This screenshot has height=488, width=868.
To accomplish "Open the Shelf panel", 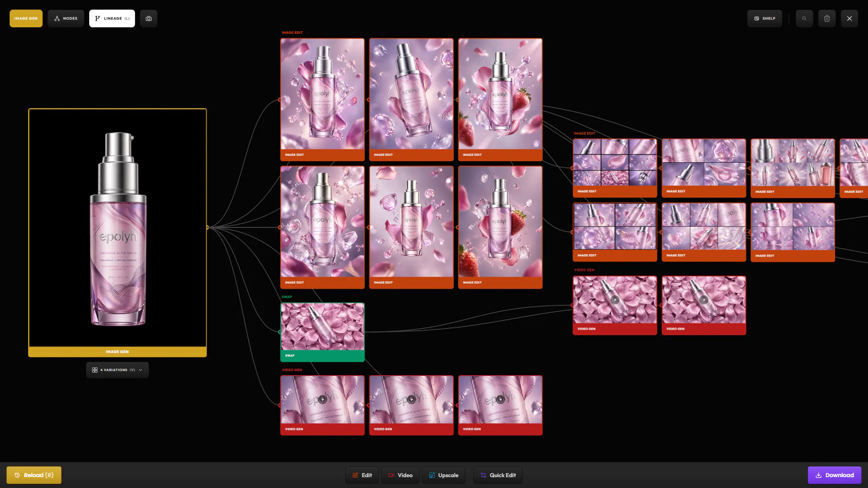I will pyautogui.click(x=764, y=18).
